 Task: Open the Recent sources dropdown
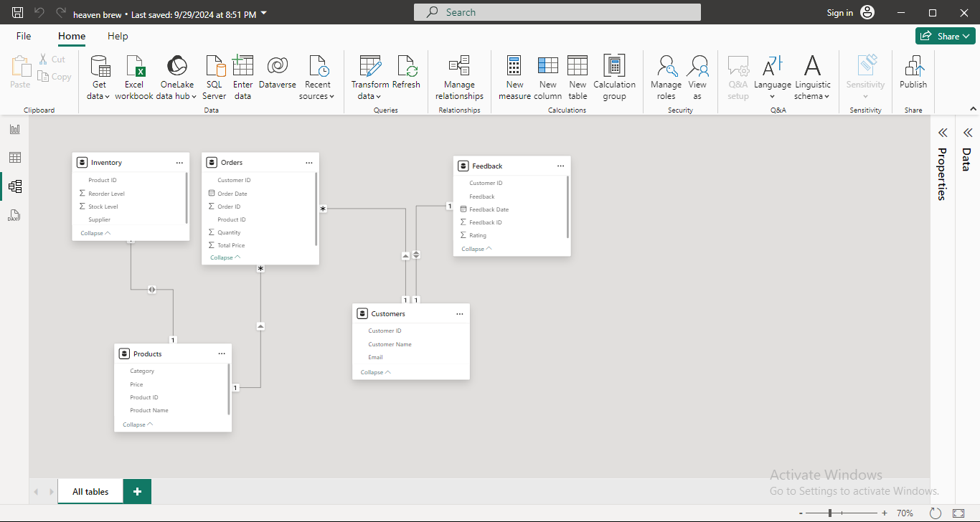point(317,78)
